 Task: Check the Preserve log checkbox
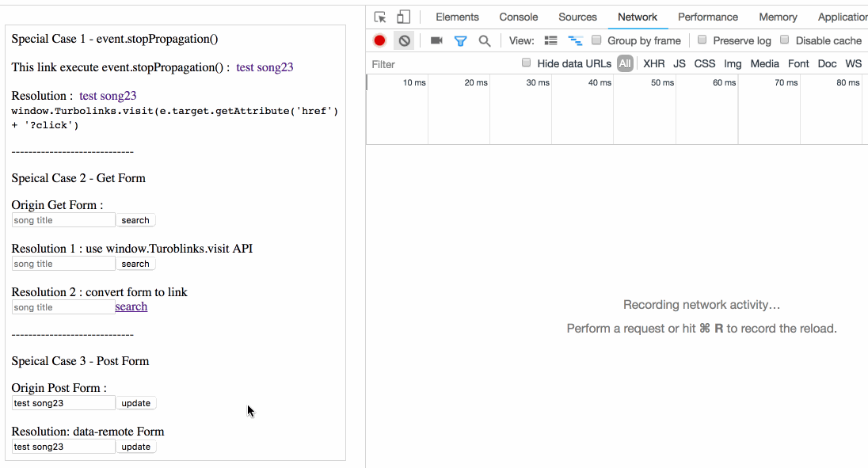tap(702, 40)
